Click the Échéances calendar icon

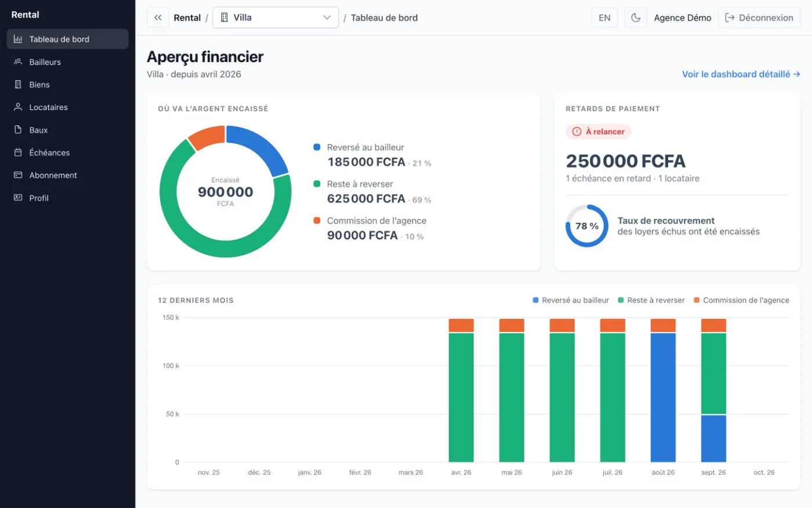[18, 153]
